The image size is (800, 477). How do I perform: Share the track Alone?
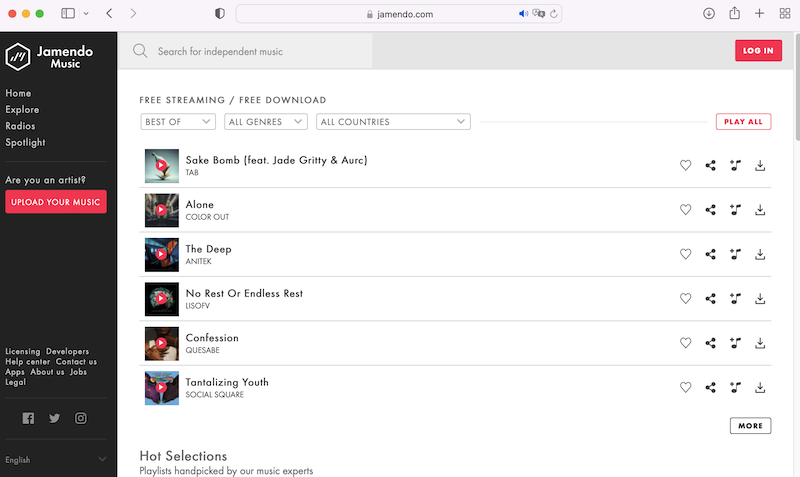(x=711, y=210)
